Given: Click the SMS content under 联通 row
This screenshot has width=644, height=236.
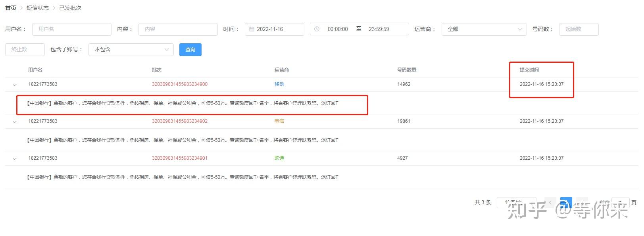Looking at the screenshot, I should [x=183, y=177].
